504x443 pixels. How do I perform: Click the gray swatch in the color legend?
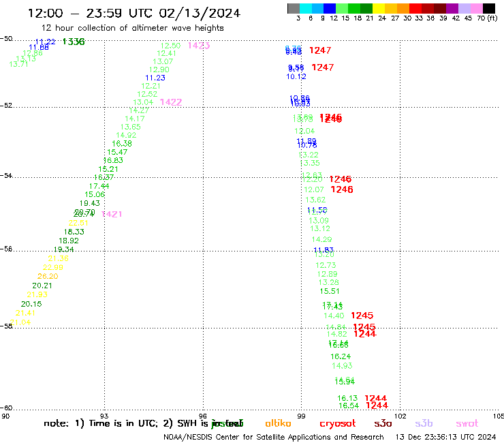coord(294,8)
